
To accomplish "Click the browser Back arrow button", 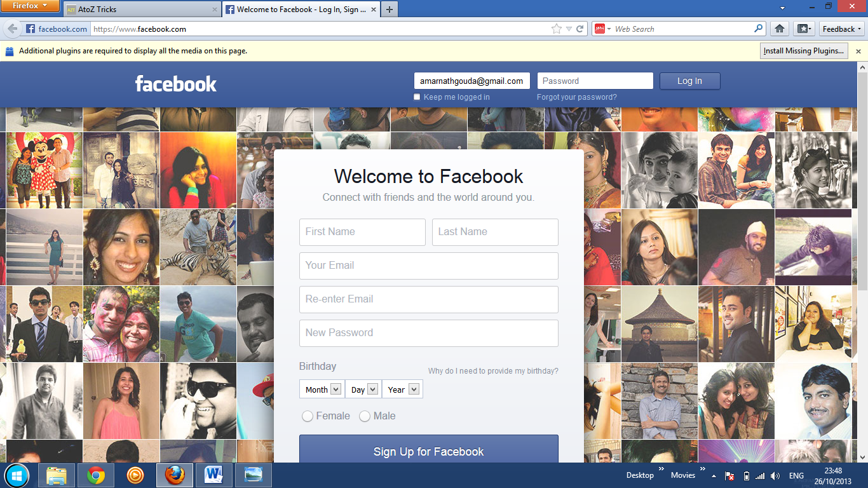I will click(12, 29).
